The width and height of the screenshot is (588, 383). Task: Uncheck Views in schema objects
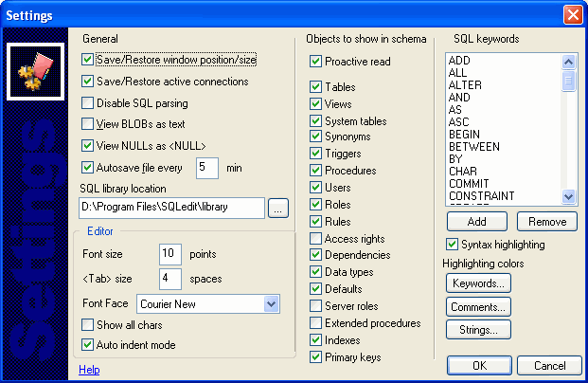coord(315,104)
